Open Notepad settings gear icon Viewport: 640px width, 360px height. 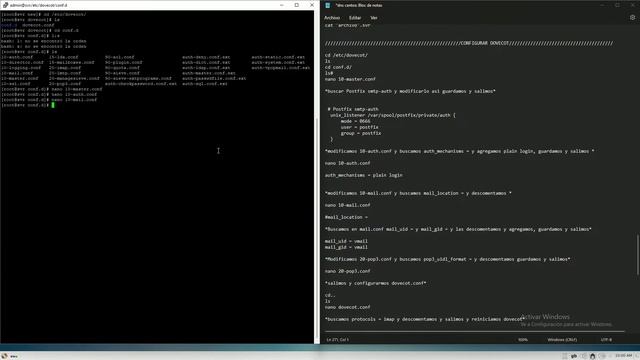click(x=632, y=18)
